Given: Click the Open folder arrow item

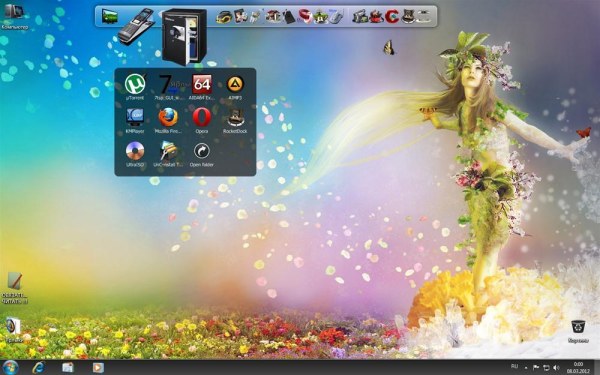Looking at the screenshot, I should pos(202,151).
